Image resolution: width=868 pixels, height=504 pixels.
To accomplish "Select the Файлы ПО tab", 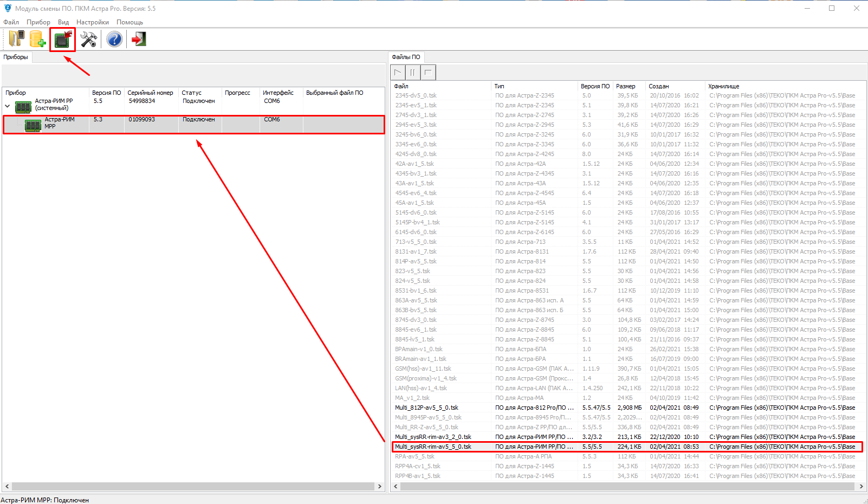I will [x=406, y=57].
